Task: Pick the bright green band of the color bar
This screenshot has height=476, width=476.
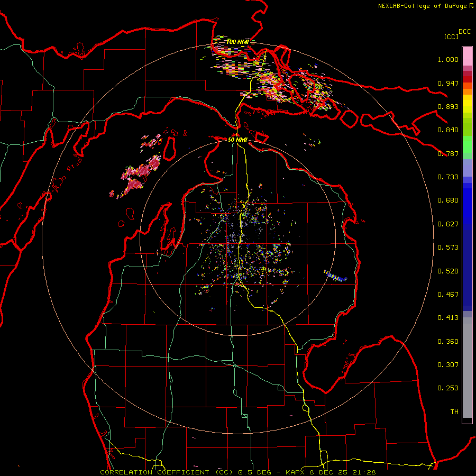Action: pos(467,144)
